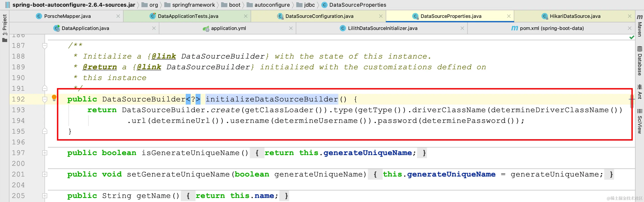Image resolution: width=644 pixels, height=202 pixels.
Task: Click initializeDataSourceBuilder method name
Action: [x=271, y=99]
